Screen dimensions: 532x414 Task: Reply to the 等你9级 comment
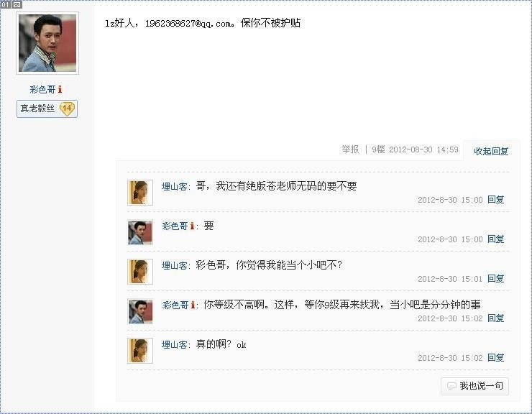click(496, 318)
